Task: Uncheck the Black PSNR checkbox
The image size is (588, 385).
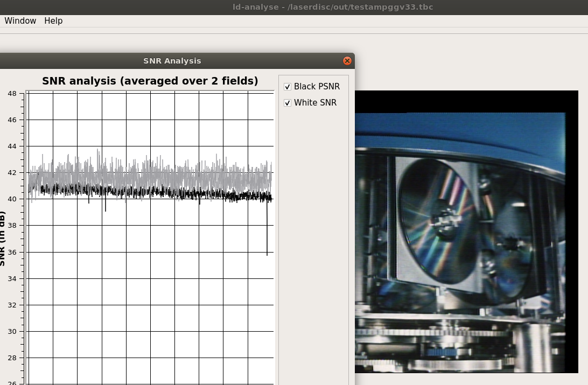Action: click(288, 87)
